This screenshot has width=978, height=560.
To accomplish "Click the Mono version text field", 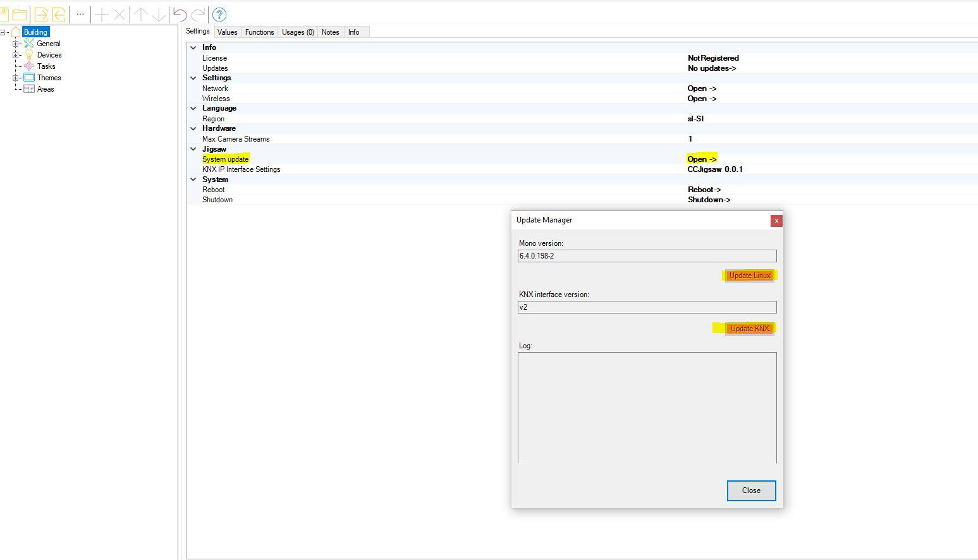I will 647,256.
